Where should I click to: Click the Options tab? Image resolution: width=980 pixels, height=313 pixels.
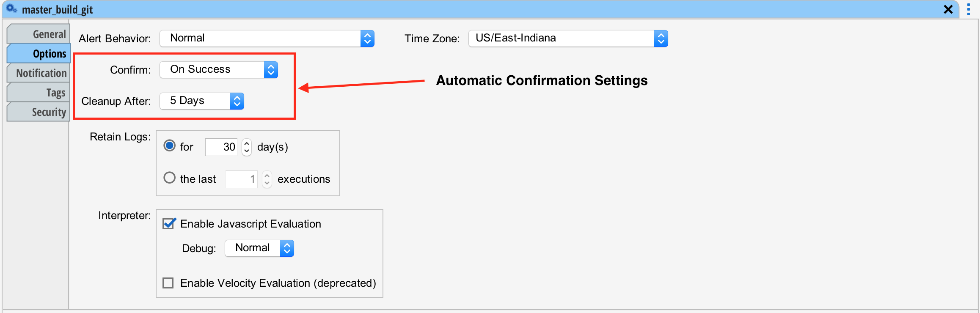(x=39, y=54)
